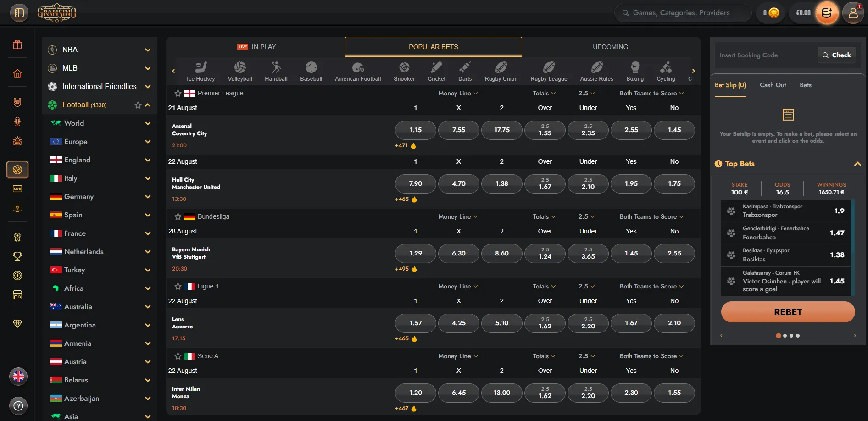Favorite the Bundesliga with star

tap(178, 216)
